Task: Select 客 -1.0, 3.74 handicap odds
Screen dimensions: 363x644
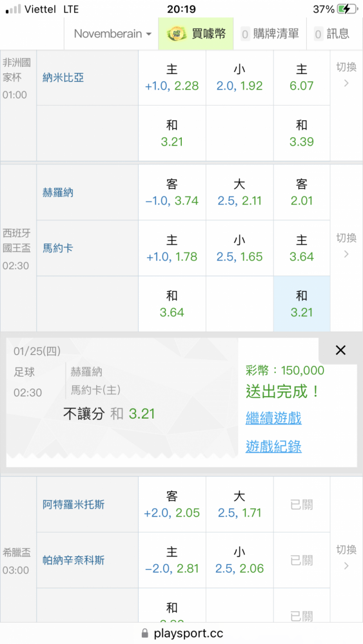Action: [x=172, y=192]
